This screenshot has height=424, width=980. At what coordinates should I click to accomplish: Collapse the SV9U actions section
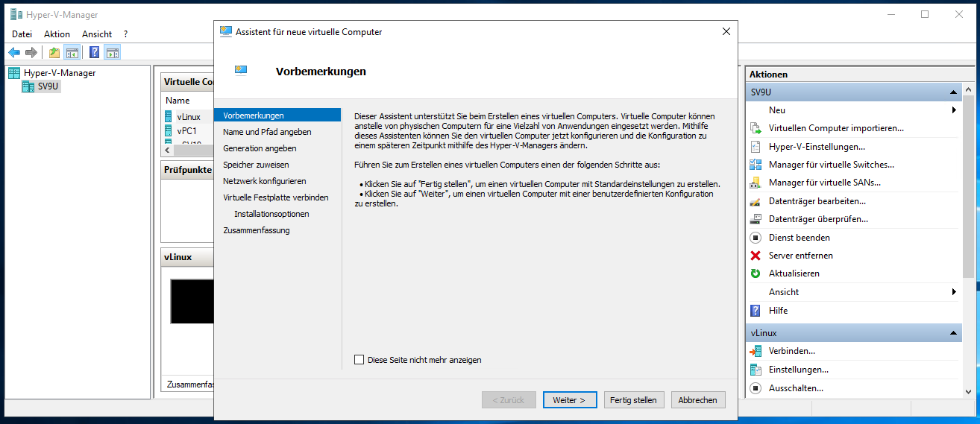tap(953, 92)
